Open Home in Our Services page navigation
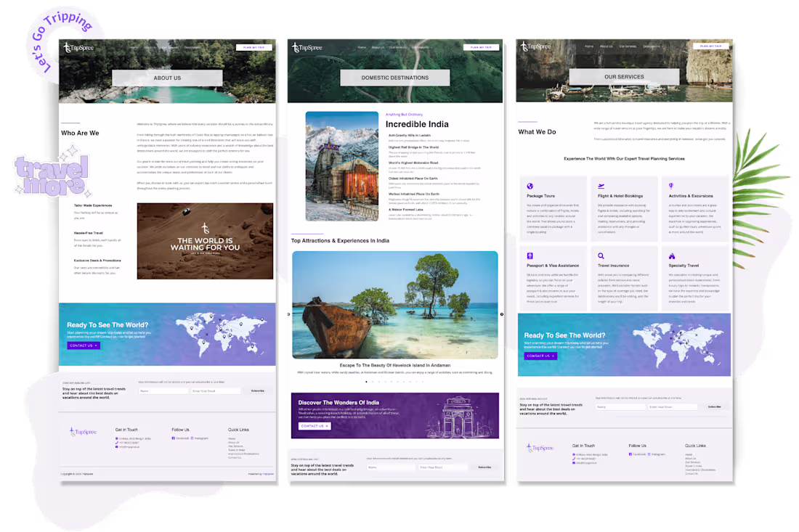Image resolution: width=799 pixels, height=532 pixels. point(589,46)
